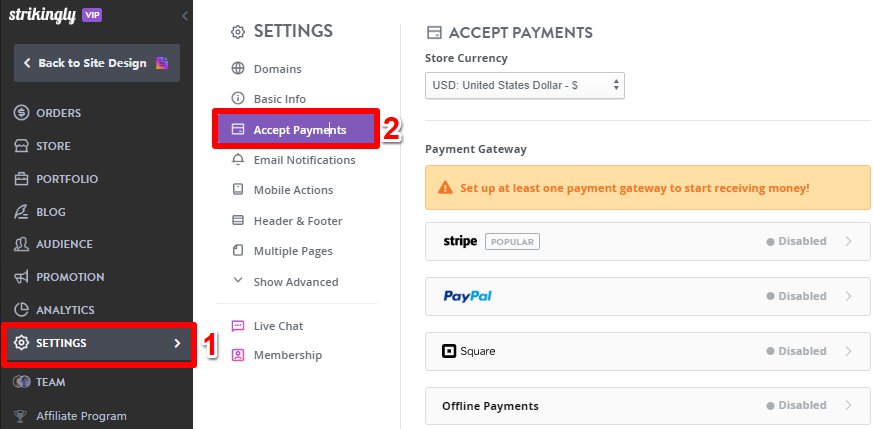Click the Store shop icon

21,146
